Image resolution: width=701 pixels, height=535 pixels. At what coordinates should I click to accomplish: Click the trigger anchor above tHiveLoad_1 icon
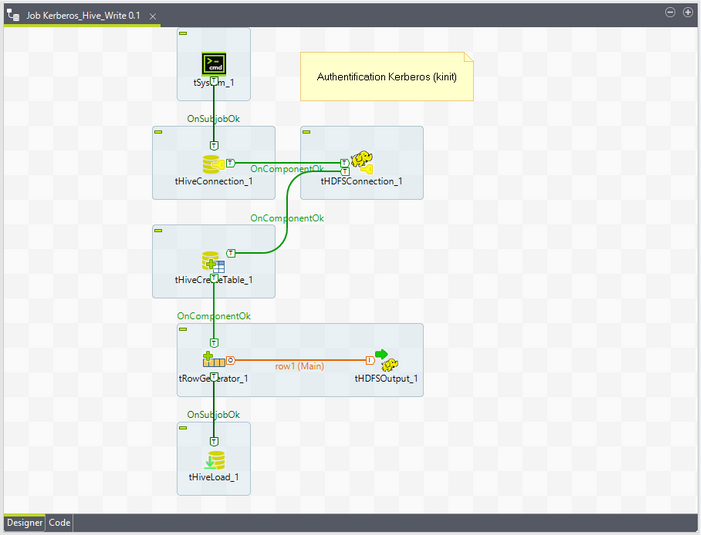coord(214,441)
